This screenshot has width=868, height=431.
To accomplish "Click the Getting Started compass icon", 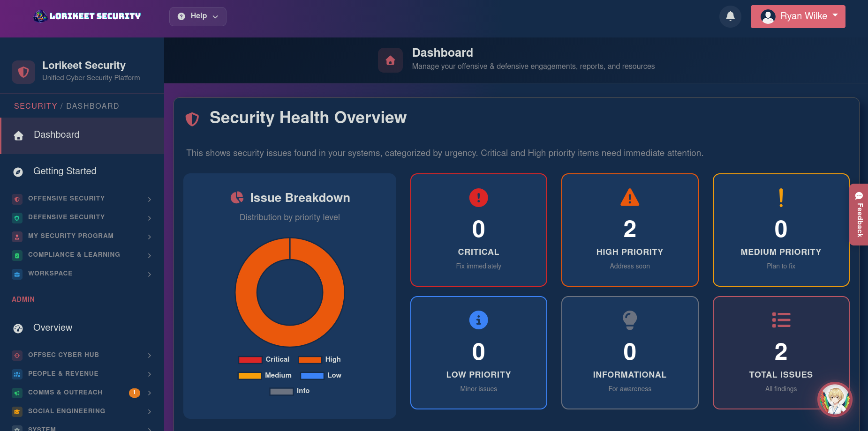I will [x=17, y=172].
